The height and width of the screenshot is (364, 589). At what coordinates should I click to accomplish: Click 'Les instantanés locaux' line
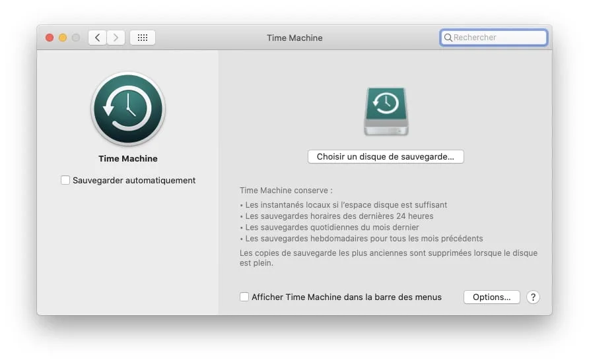[x=343, y=205]
